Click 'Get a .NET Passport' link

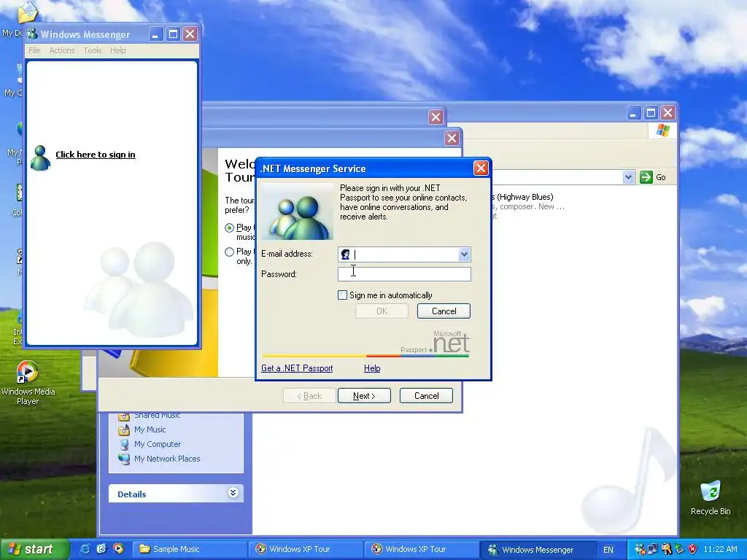[297, 368]
